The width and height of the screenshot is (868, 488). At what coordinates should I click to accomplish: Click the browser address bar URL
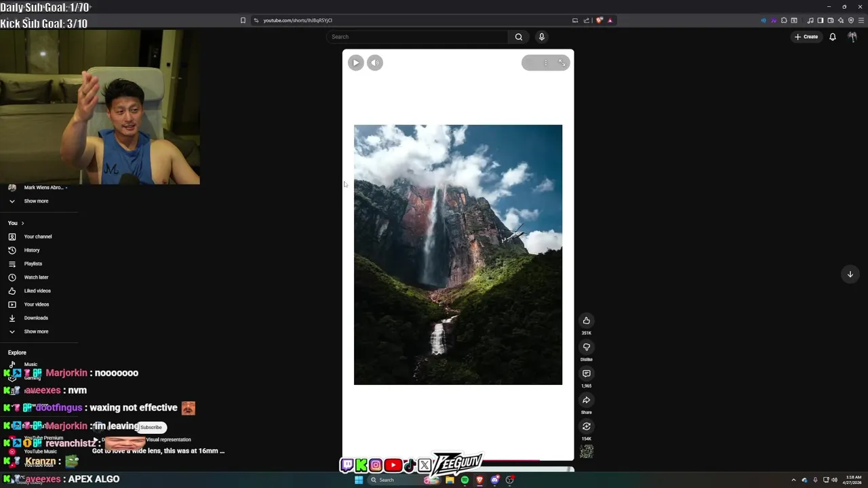click(x=298, y=20)
